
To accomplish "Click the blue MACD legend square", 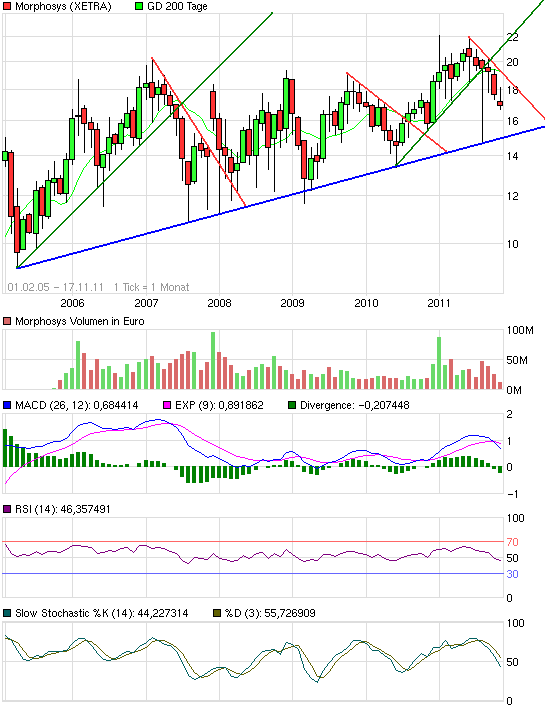I will [7, 405].
